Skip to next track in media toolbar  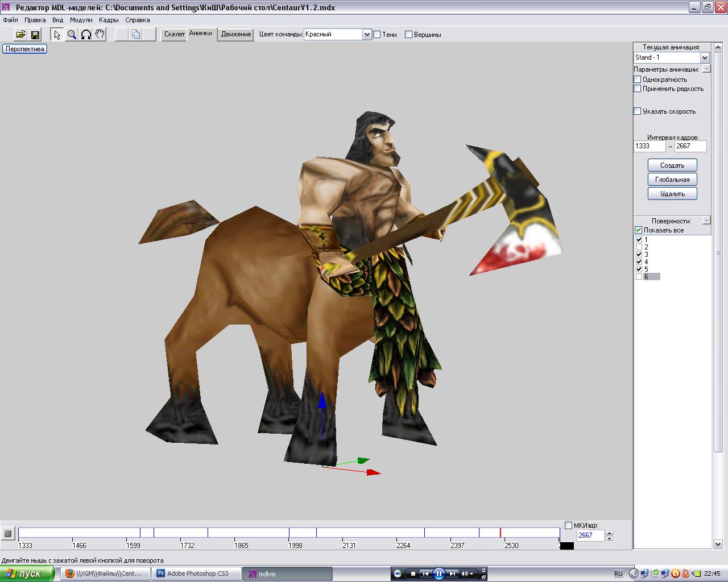click(x=452, y=573)
